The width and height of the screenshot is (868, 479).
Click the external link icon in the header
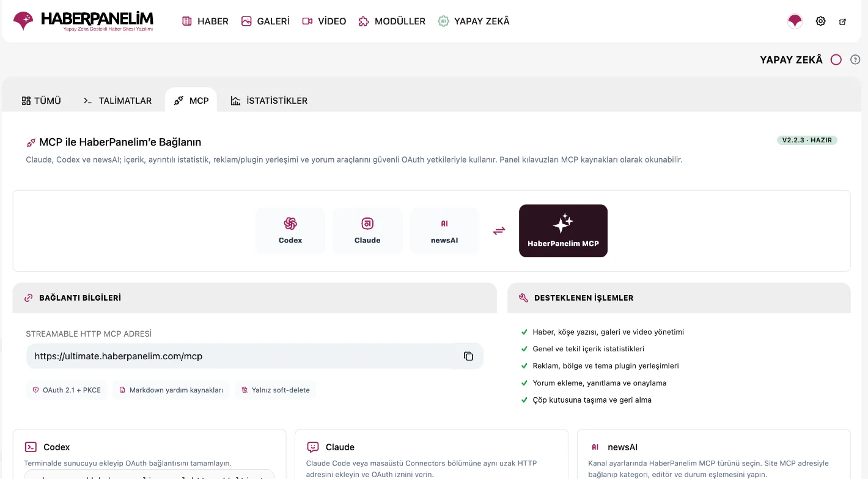tap(843, 21)
